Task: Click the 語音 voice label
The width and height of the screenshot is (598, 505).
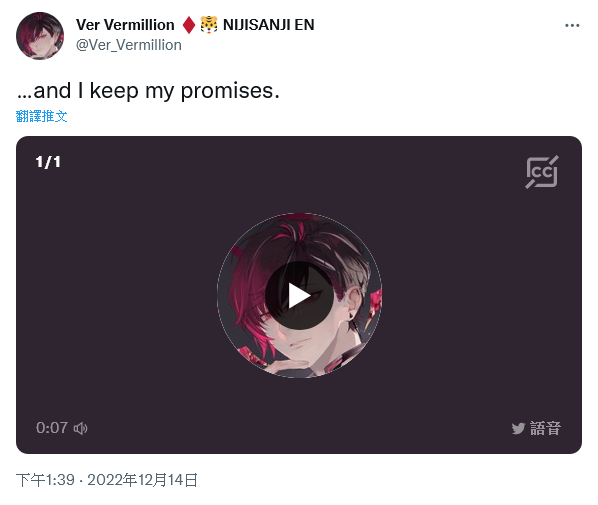Action: 545,428
